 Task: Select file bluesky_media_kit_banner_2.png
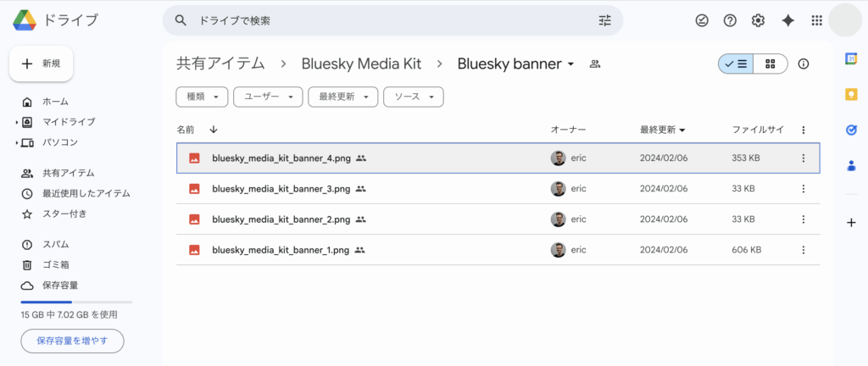click(x=498, y=219)
